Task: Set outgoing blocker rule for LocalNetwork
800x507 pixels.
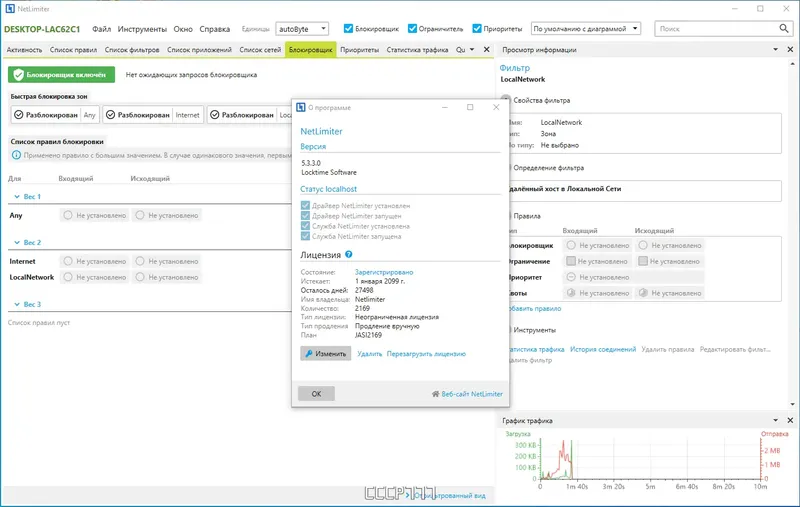Action: 167,277
